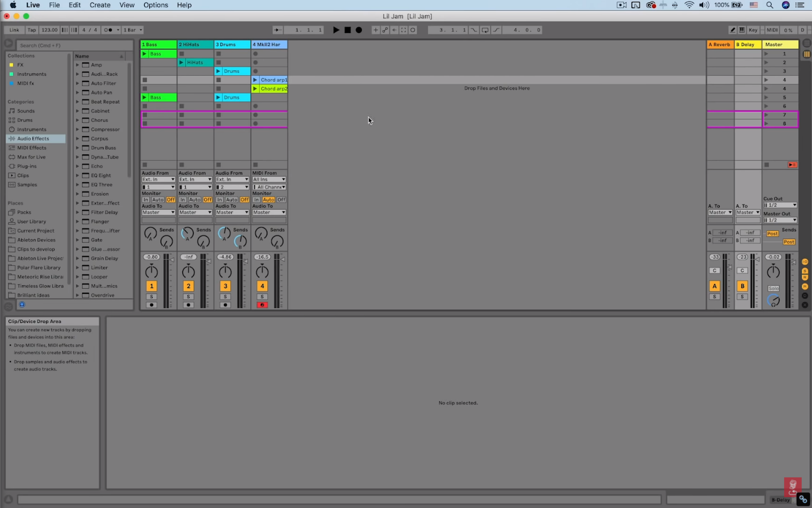The height and width of the screenshot is (508, 812).
Task: Click the transport Stop button
Action: (348, 30)
